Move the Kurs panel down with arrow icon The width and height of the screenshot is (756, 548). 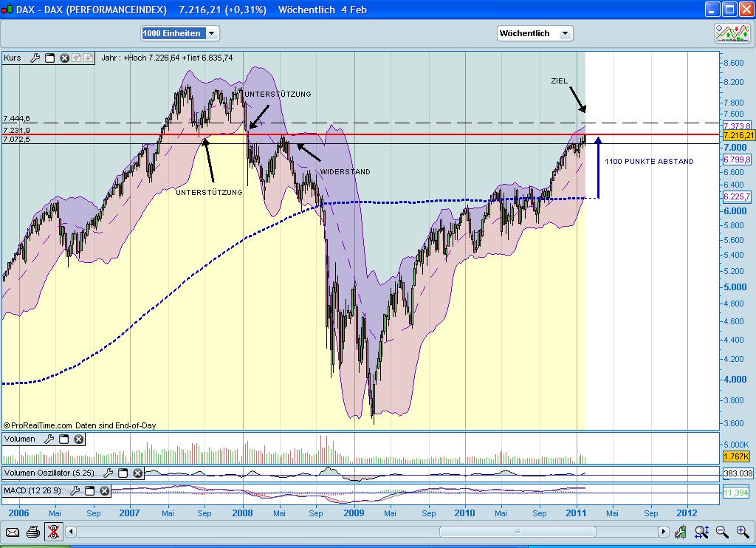(89, 57)
